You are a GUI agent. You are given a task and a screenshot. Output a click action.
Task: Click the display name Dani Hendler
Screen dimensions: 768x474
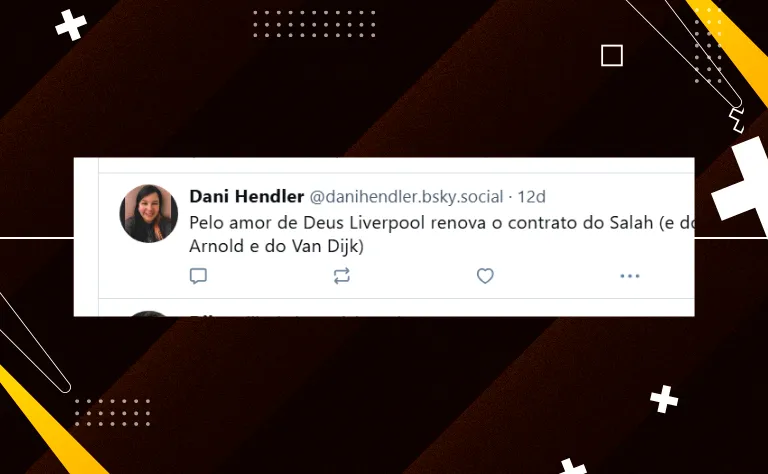tap(246, 196)
